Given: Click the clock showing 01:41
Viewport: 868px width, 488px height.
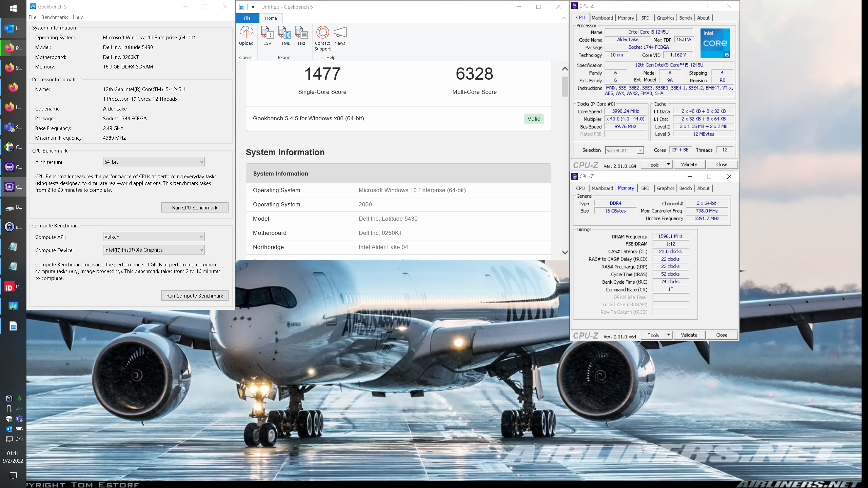Looking at the screenshot, I should pos(13,453).
